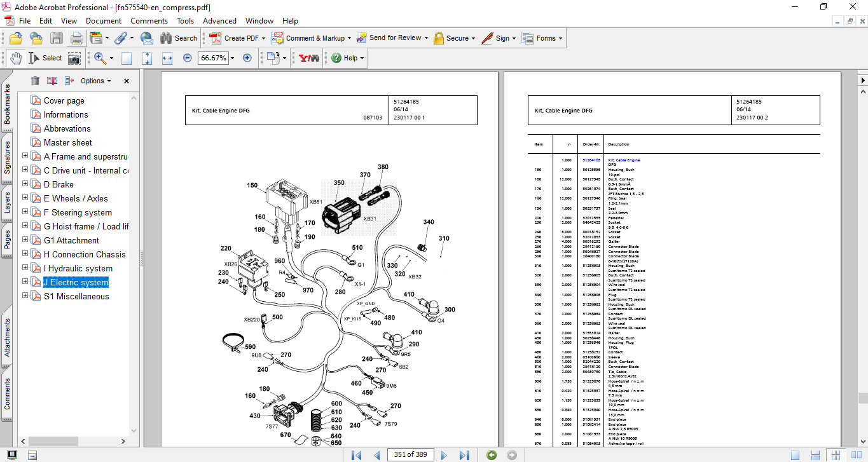Select the Hand tool
Image resolution: width=868 pixels, height=462 pixels.
16,58
